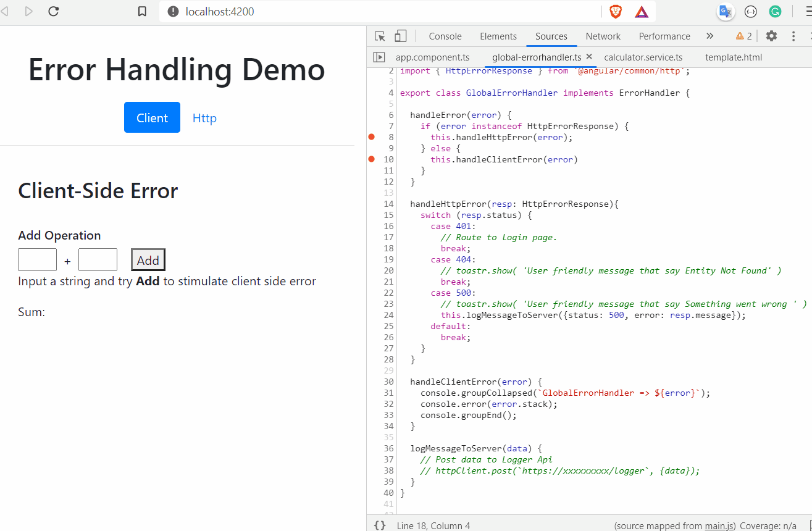
Task: Reload the page
Action: coord(54,12)
